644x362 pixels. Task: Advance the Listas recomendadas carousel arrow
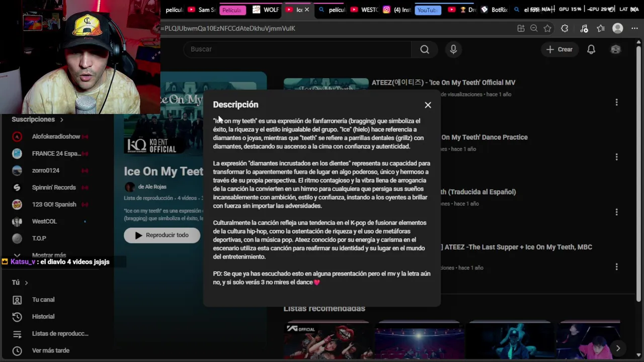pyautogui.click(x=618, y=348)
